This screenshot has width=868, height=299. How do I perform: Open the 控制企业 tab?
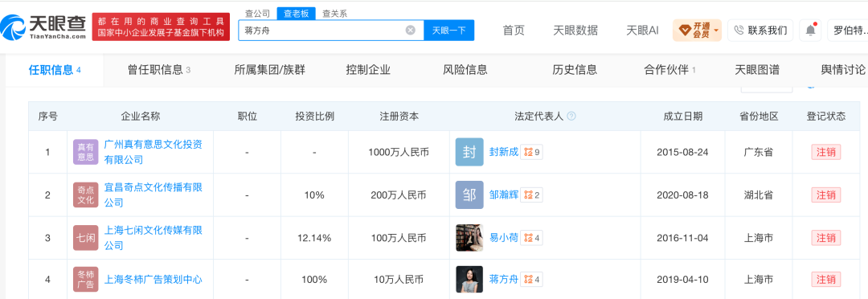(x=368, y=70)
